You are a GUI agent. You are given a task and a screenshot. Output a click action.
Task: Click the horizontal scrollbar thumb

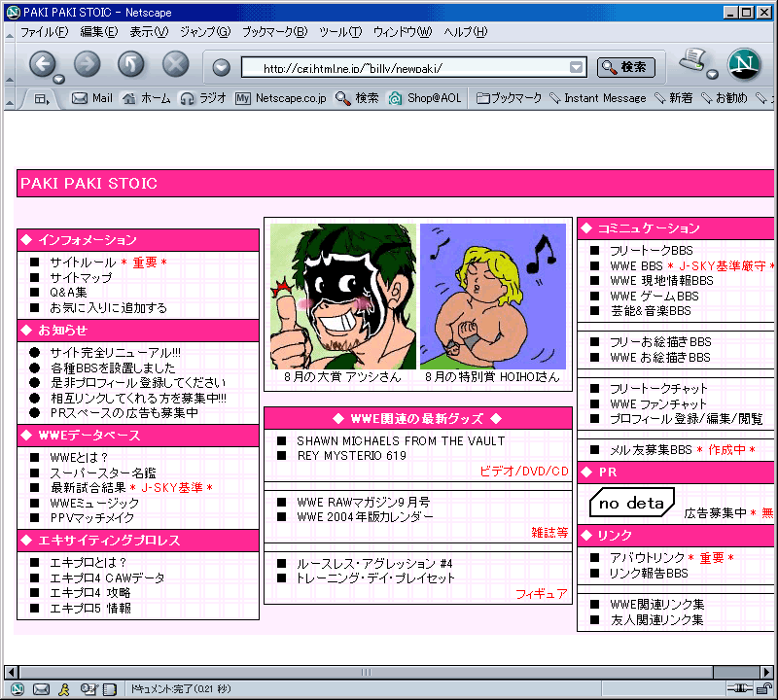point(367,672)
